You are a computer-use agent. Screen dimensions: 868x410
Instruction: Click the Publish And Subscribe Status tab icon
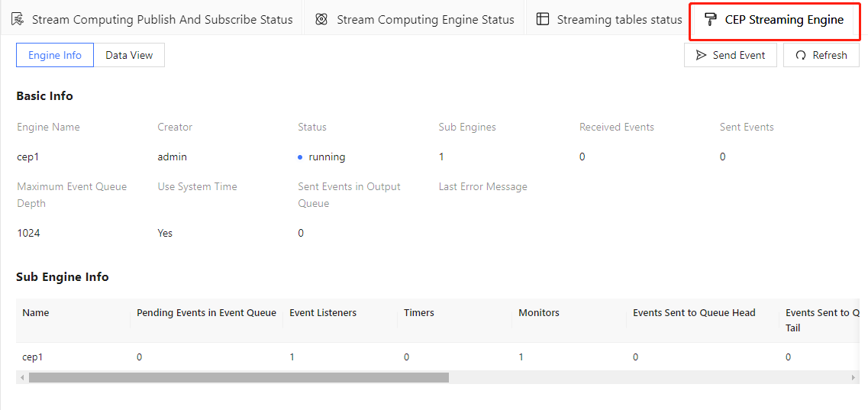tap(17, 19)
